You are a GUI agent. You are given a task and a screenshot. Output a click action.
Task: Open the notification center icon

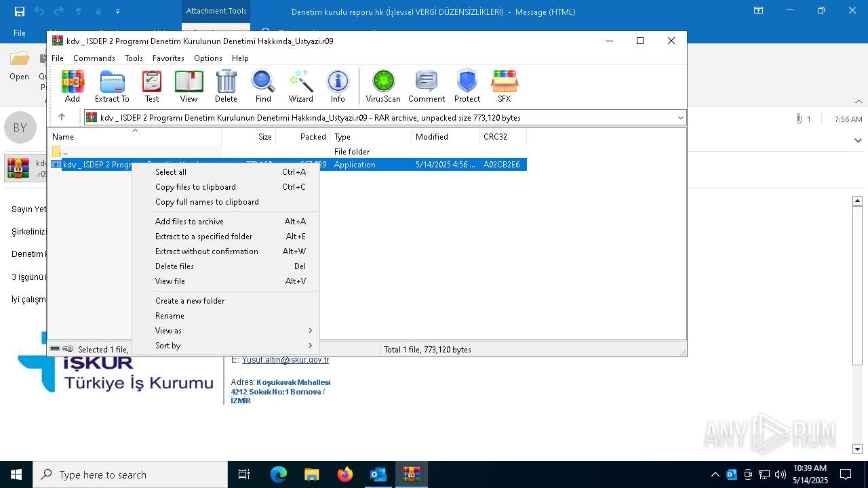tap(846, 474)
